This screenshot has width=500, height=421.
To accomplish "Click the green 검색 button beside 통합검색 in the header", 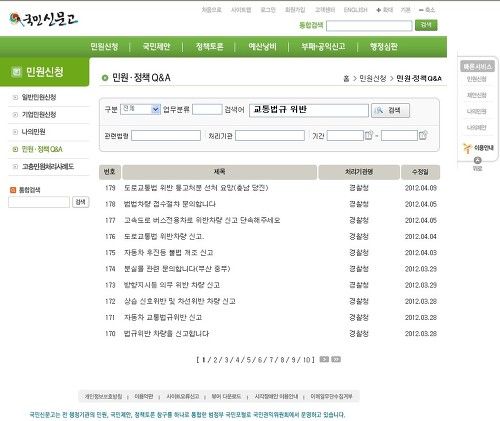I will click(426, 25).
